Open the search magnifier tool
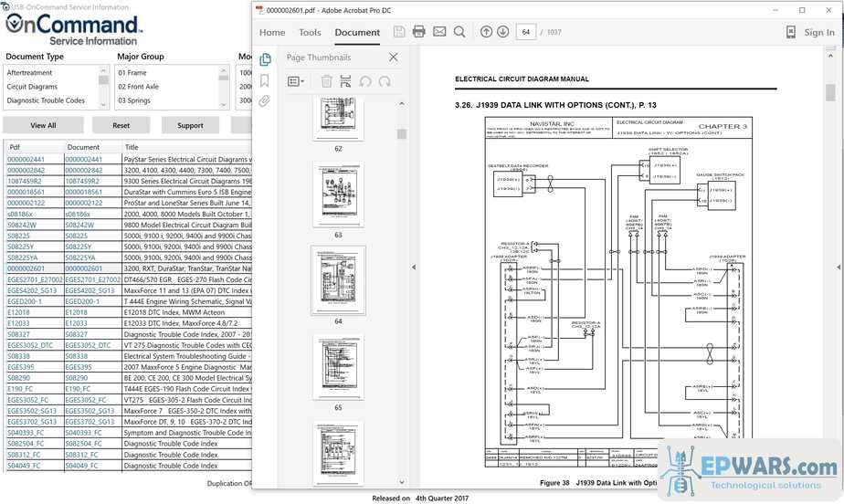The width and height of the screenshot is (844, 504). coord(459,32)
